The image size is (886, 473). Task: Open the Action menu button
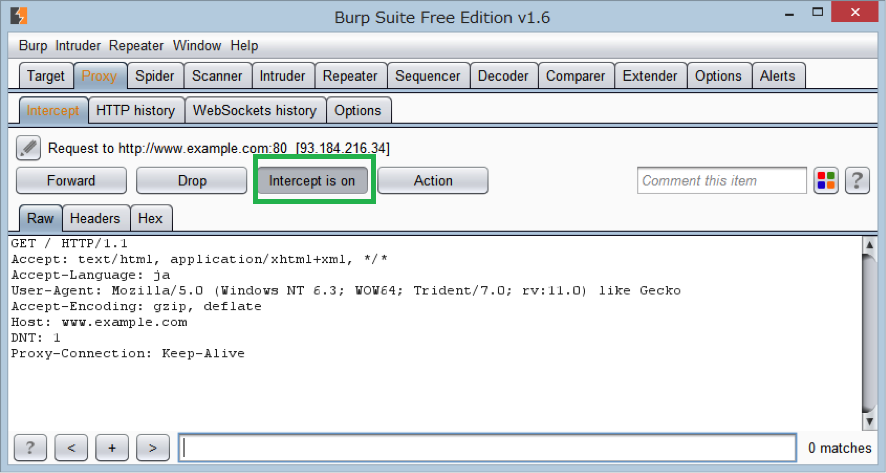tap(433, 181)
